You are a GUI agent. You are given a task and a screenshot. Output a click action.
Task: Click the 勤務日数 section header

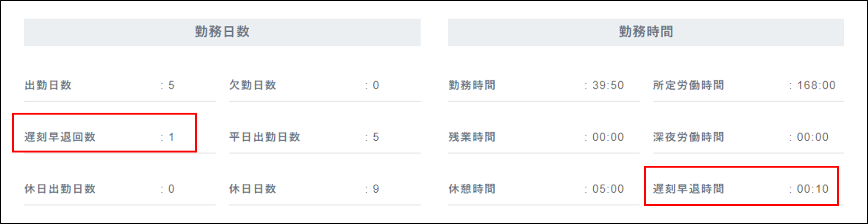(x=222, y=32)
